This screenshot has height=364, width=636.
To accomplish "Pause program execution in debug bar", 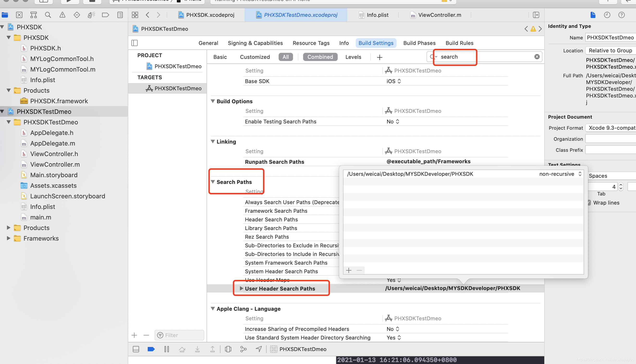I will click(167, 349).
